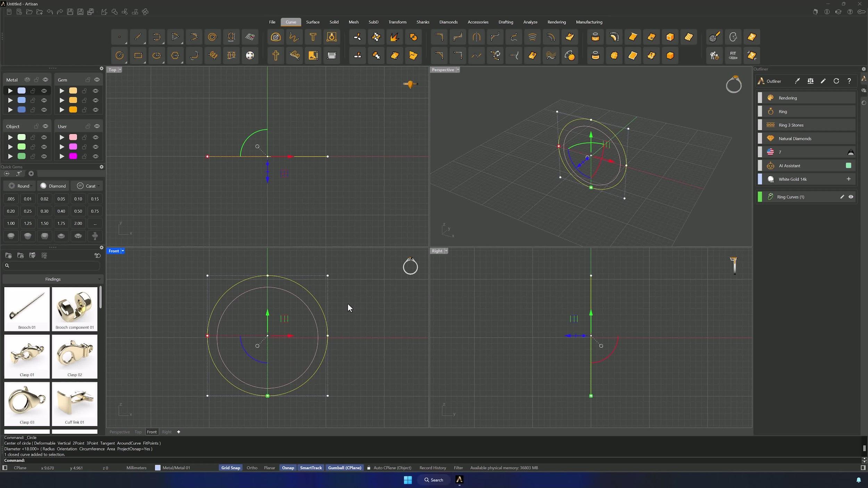Image resolution: width=868 pixels, height=488 pixels.
Task: Click the cross symbol tool
Action: click(276, 56)
